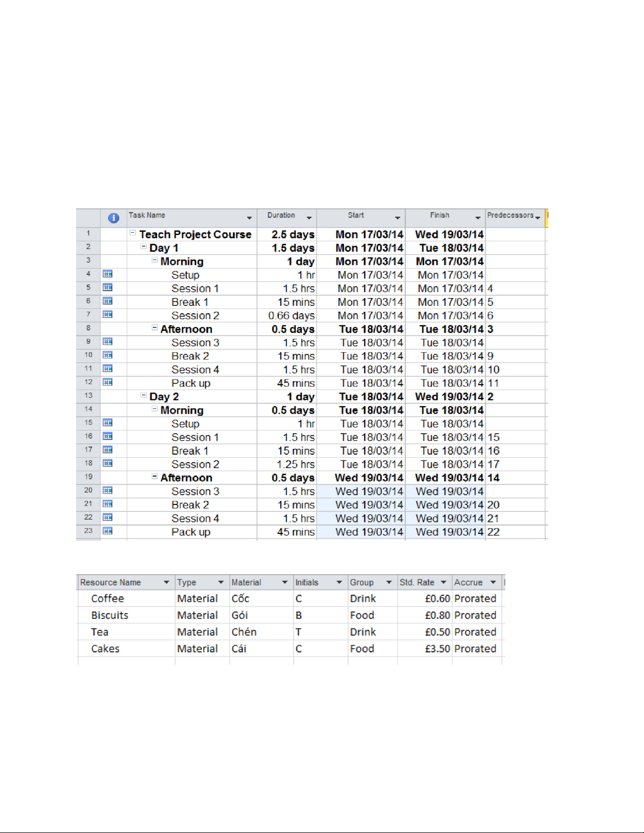Click the calendar indicator icon in row 7 Session 2
644x833 pixels.
click(x=108, y=314)
